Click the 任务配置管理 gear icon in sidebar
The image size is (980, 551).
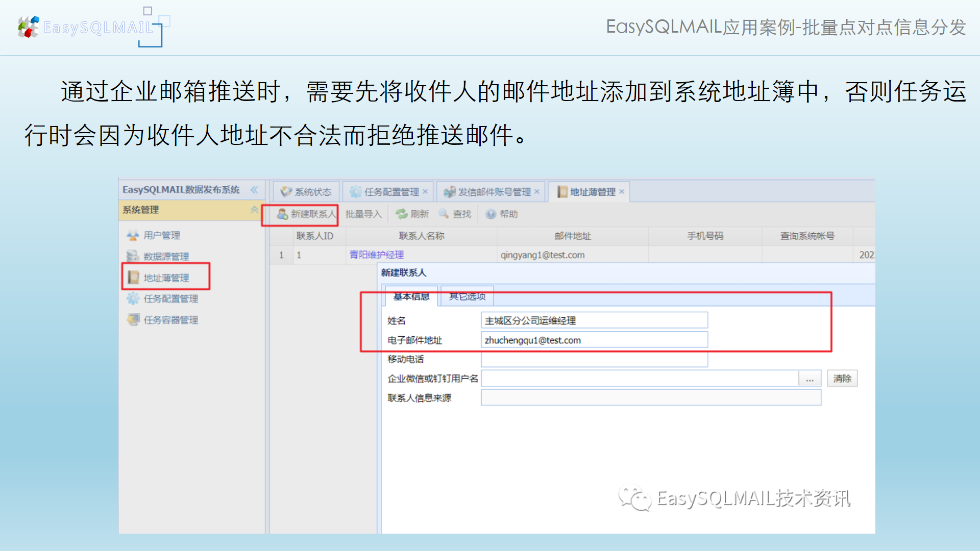(x=133, y=298)
